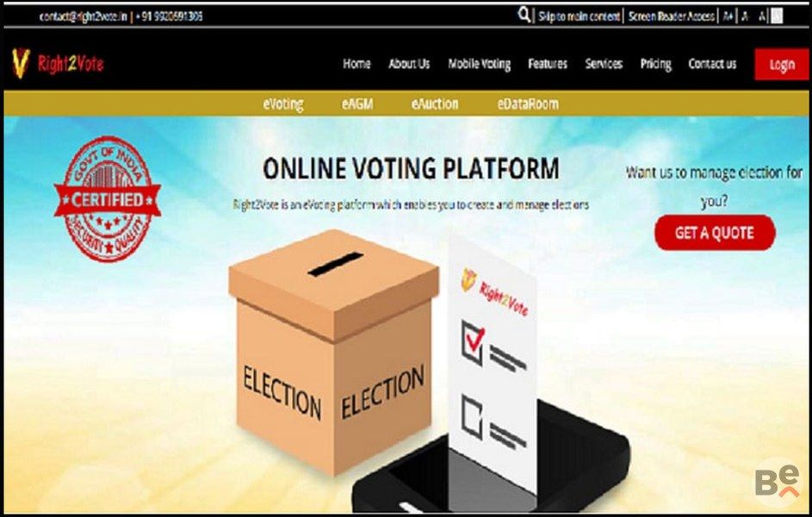Image resolution: width=812 pixels, height=517 pixels.
Task: Follow the Skip to main content link
Action: (579, 16)
